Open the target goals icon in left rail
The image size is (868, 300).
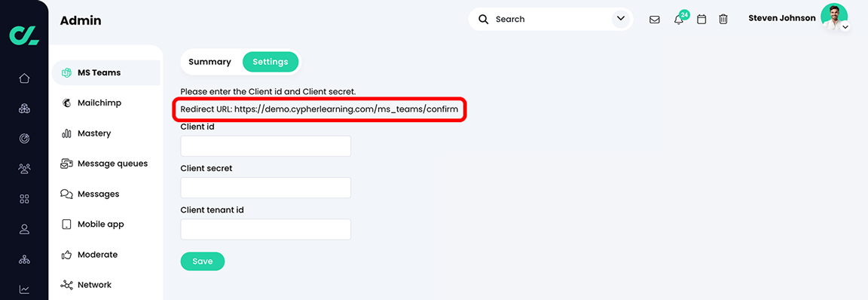pos(24,139)
